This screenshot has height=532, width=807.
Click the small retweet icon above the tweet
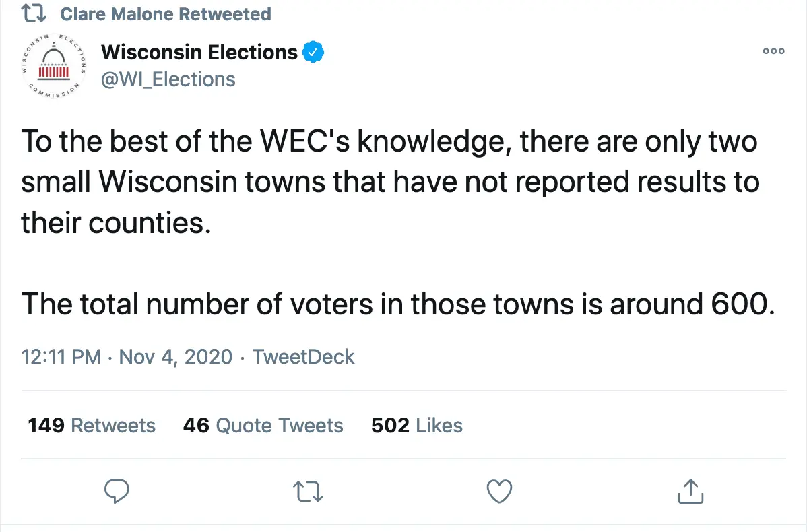click(x=34, y=14)
